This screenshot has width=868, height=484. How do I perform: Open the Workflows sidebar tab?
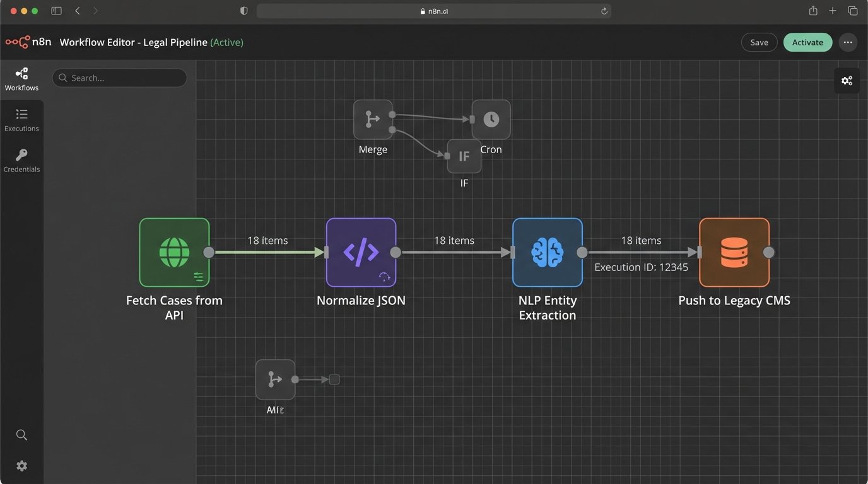21,79
